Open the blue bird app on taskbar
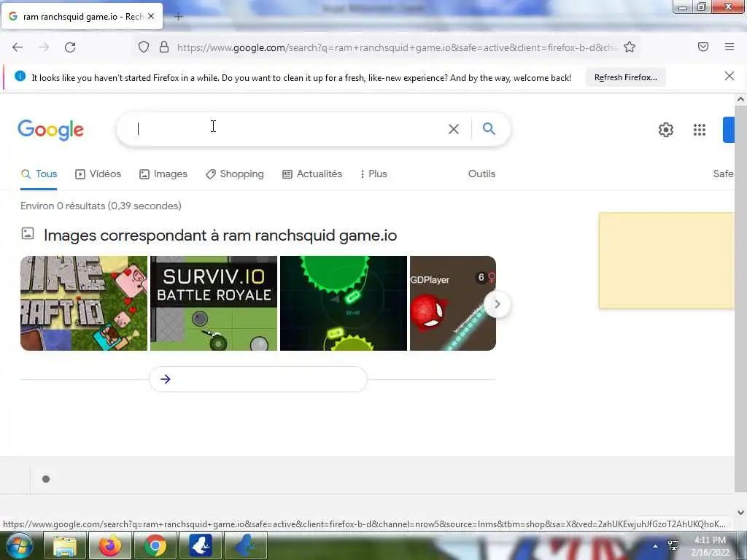747x560 pixels. [x=246, y=545]
